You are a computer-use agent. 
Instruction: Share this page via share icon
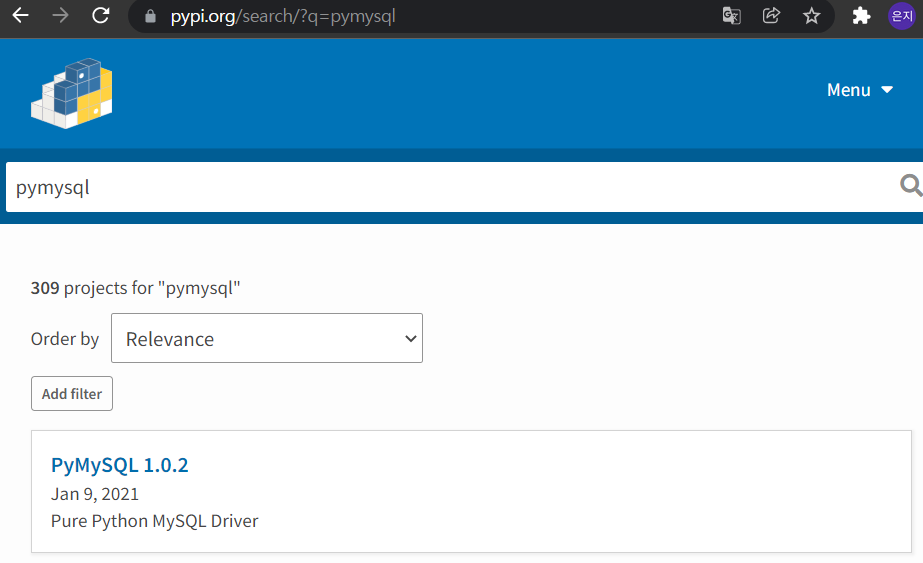point(771,16)
